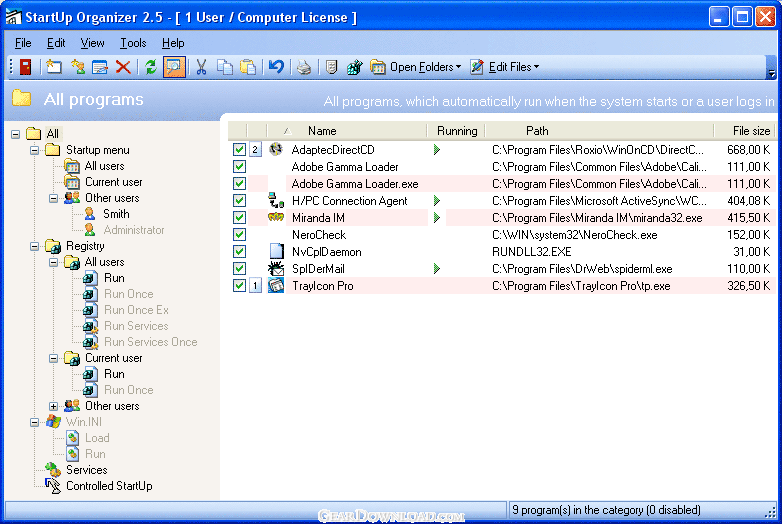Uncheck the AdaptecDirectCD checkbox

[x=239, y=150]
